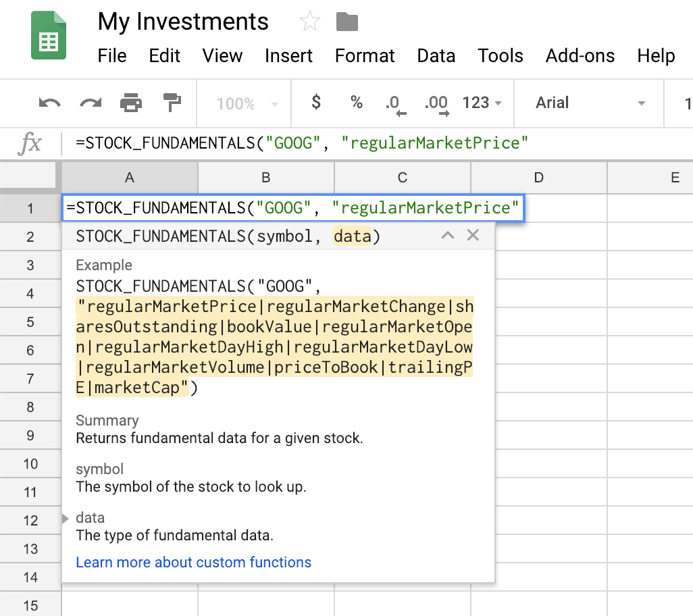
Task: Click 'The symbol of the stock to look up.'
Action: 191,486
